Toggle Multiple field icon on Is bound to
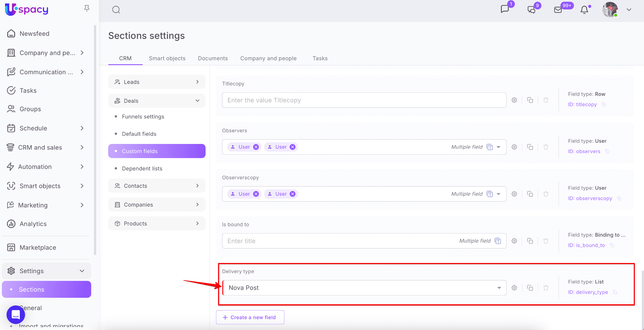644x330 pixels. click(497, 241)
